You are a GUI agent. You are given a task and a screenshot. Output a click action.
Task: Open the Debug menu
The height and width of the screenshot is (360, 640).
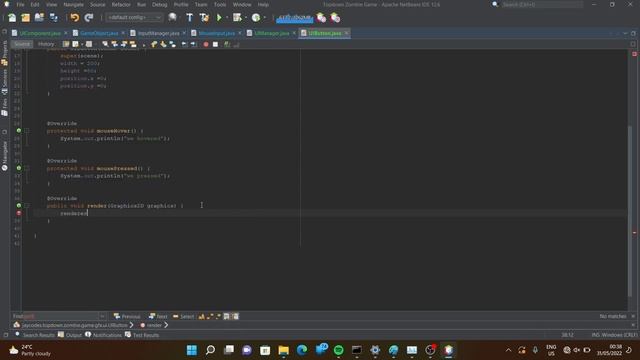pos(160,4)
